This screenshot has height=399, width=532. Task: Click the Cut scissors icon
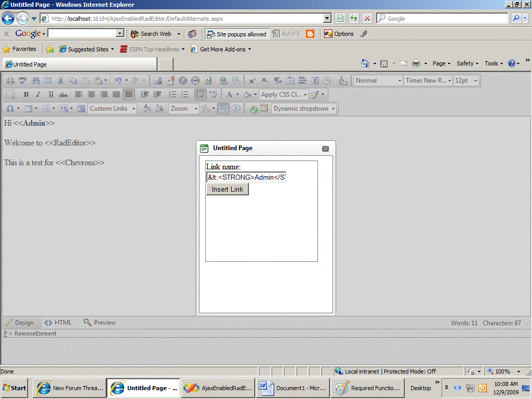[61, 81]
